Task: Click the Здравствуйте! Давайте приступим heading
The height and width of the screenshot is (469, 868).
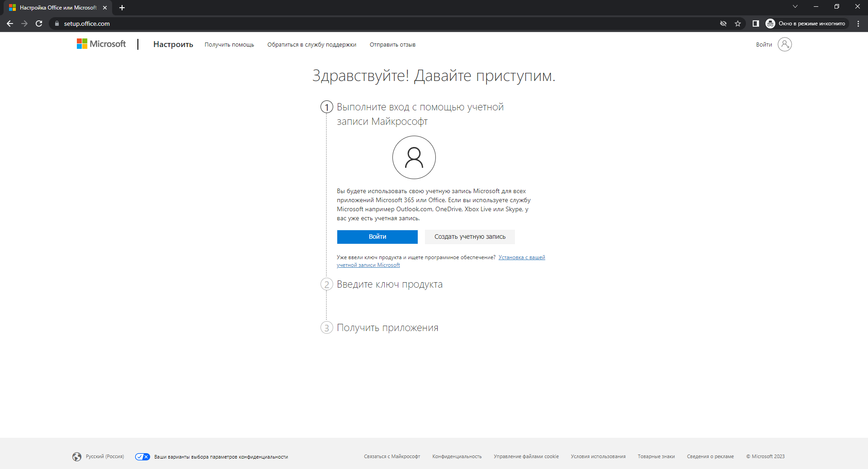Action: point(434,76)
